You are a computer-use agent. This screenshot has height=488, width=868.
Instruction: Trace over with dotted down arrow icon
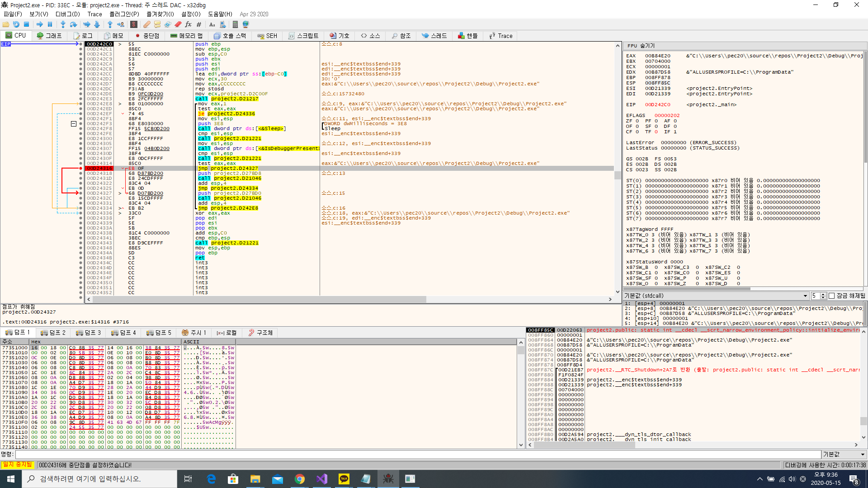pyautogui.click(x=97, y=24)
